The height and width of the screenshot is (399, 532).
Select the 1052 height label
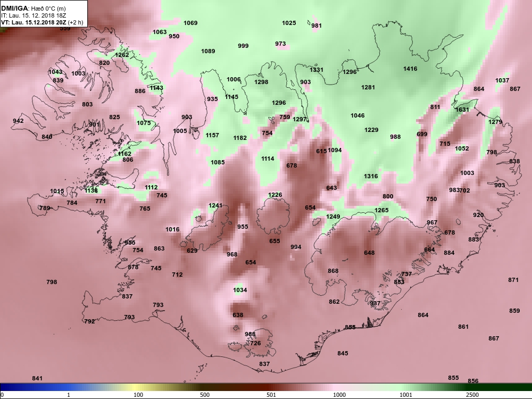(x=462, y=148)
